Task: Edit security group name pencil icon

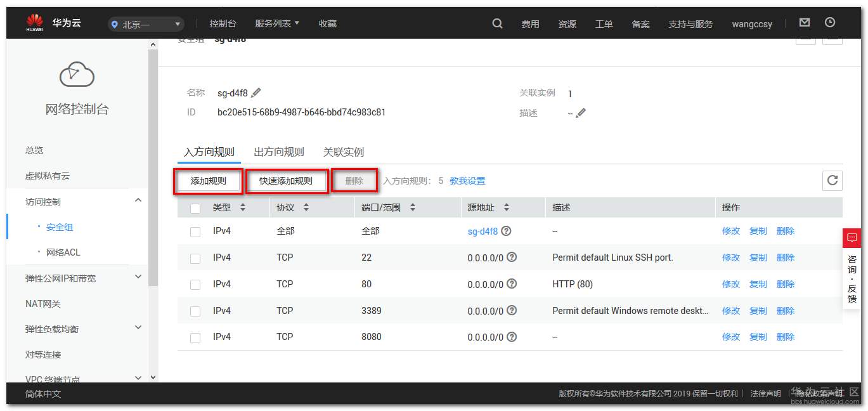Action: [256, 93]
